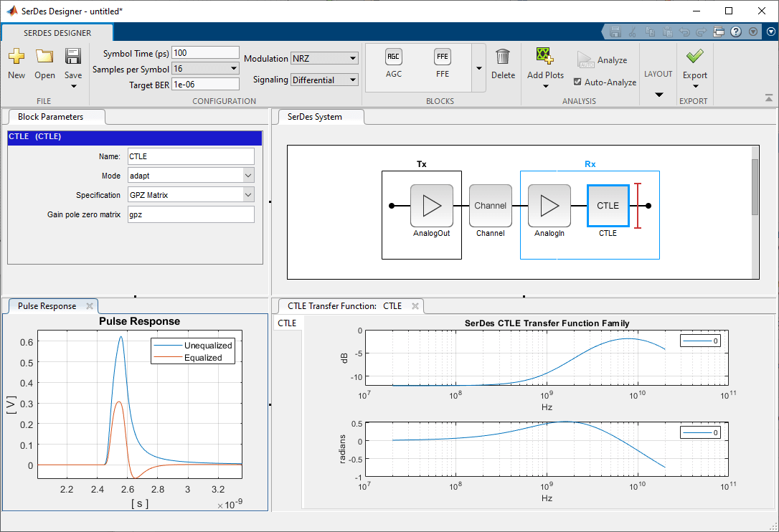The width and height of the screenshot is (779, 532).
Task: Click the dB plot legend entry 0
Action: (x=701, y=341)
